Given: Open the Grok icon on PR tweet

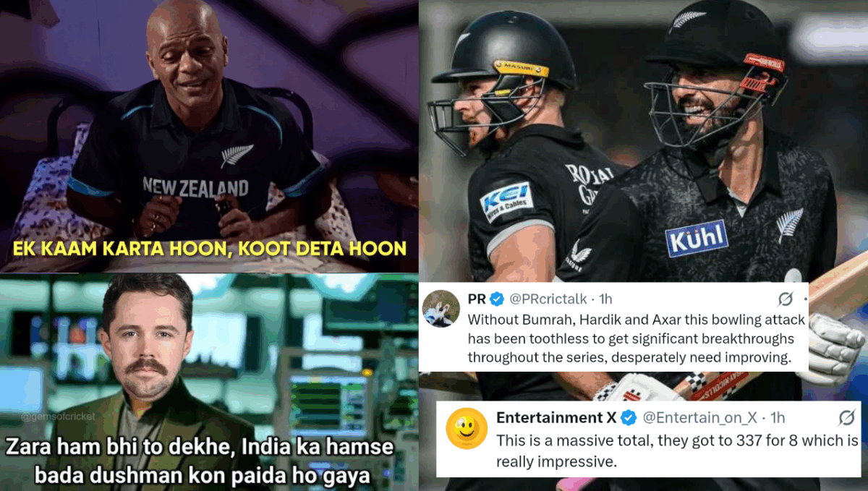Looking at the screenshot, I should coord(785,299).
